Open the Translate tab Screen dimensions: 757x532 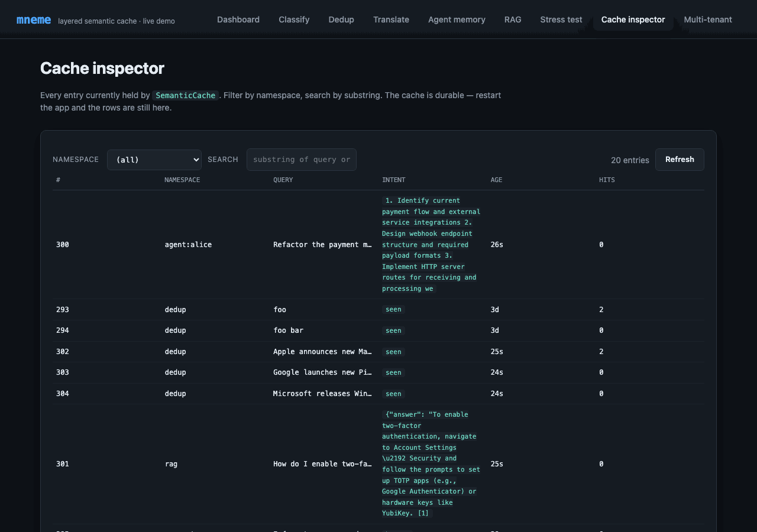coord(391,20)
